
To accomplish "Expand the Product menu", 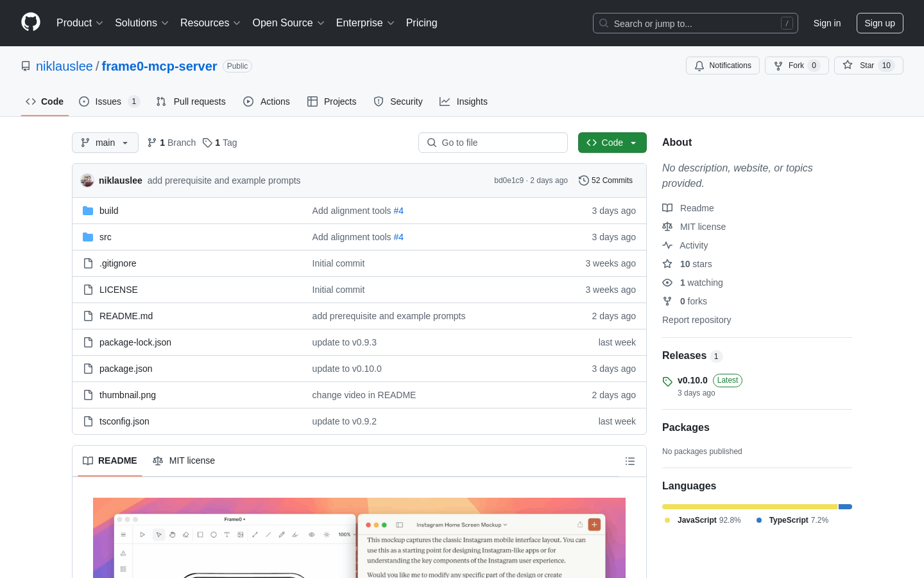I will (80, 23).
